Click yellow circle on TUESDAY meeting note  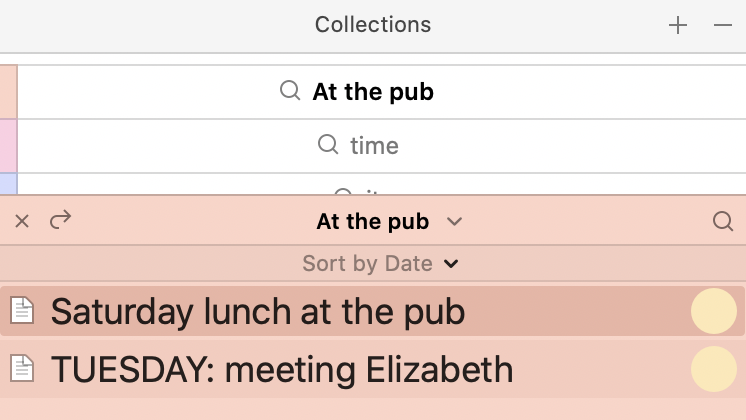714,369
